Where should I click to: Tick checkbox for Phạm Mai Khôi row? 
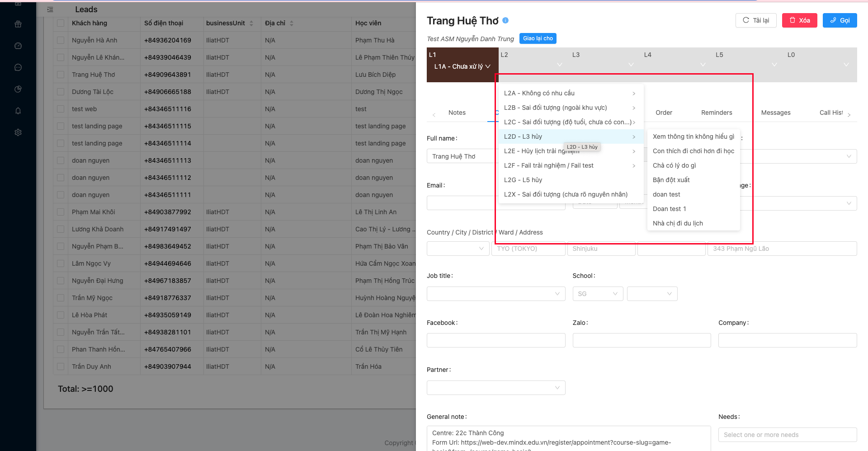[61, 212]
